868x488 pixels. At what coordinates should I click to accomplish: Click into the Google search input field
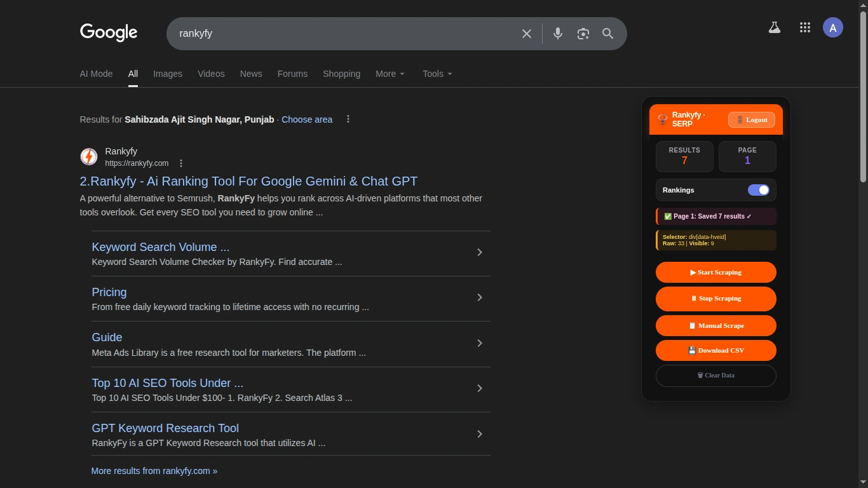click(x=343, y=34)
